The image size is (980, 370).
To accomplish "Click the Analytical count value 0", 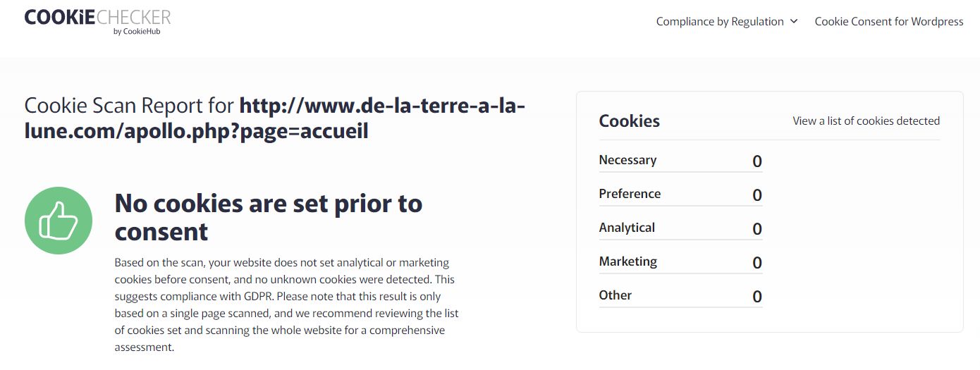I will coord(757,229).
